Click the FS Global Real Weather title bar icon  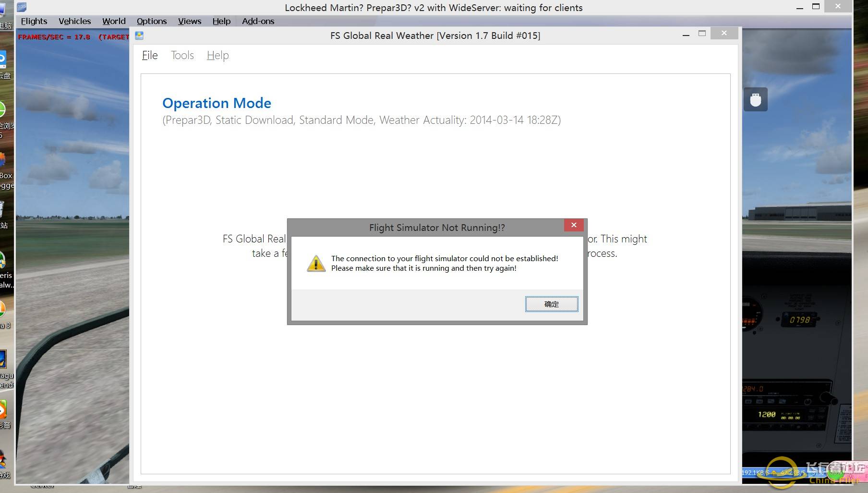139,36
